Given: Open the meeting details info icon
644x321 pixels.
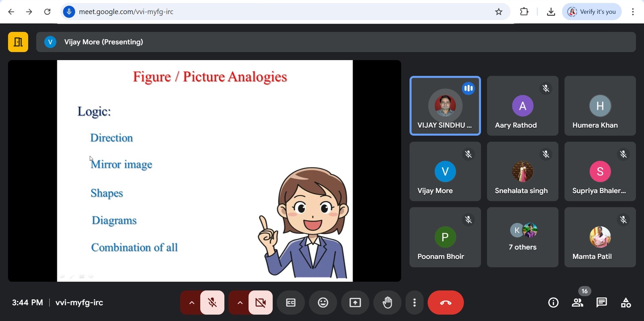Looking at the screenshot, I should click(553, 303).
